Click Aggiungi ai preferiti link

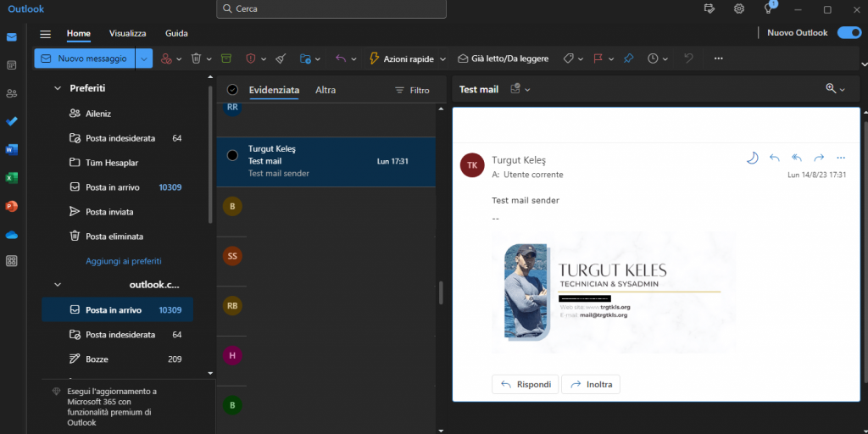(x=123, y=261)
